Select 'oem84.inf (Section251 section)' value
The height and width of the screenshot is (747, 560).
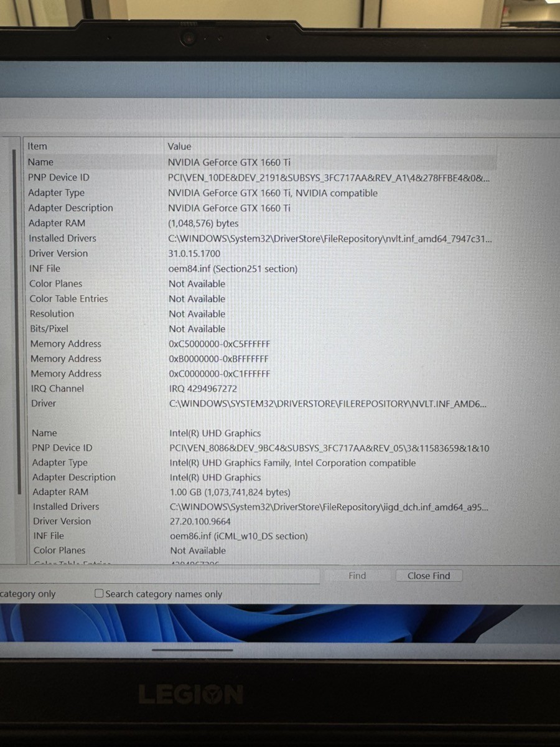click(x=233, y=269)
